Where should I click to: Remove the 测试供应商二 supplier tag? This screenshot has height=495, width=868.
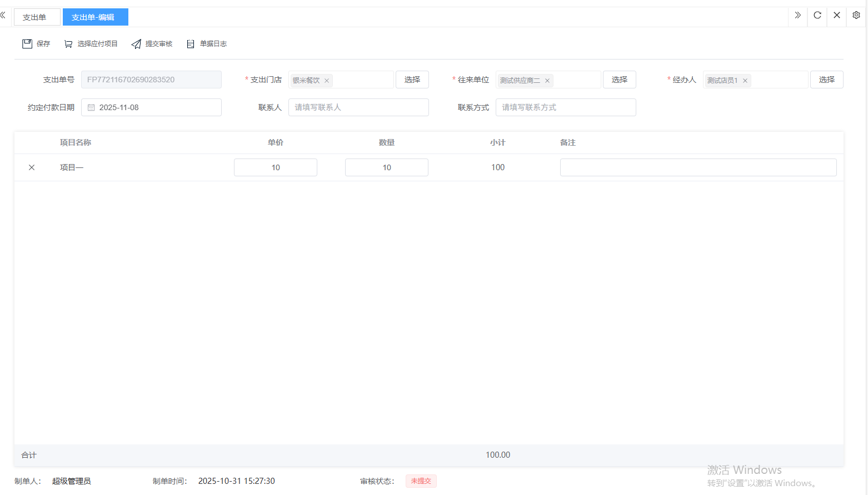click(x=547, y=81)
